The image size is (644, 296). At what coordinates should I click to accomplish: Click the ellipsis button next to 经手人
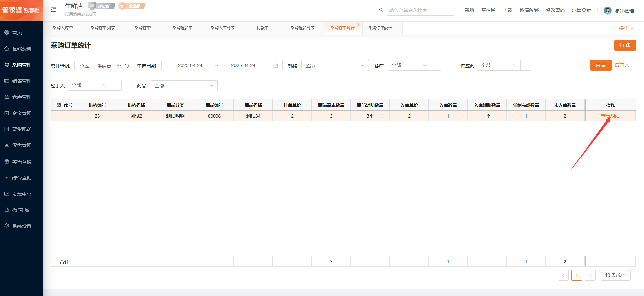tap(116, 85)
